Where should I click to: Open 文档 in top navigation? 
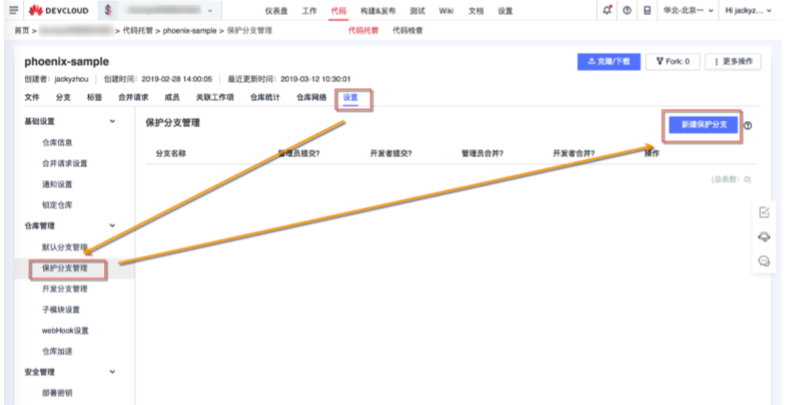476,11
